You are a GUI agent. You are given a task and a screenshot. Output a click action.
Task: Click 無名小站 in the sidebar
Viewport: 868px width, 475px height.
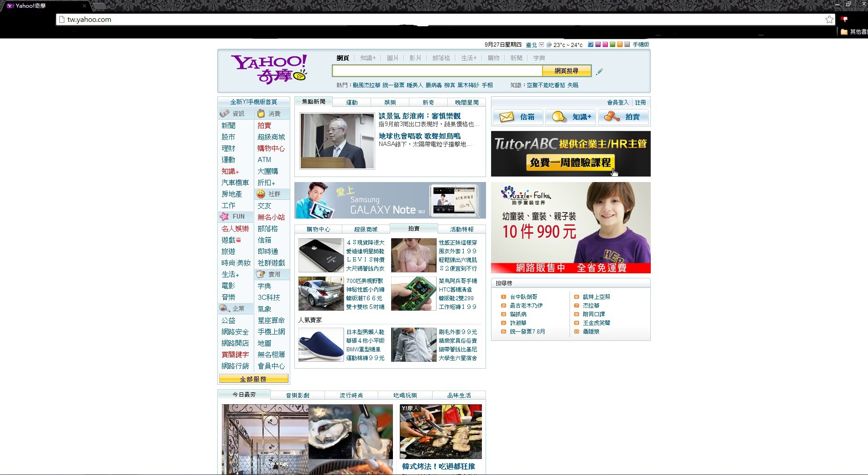(x=271, y=217)
